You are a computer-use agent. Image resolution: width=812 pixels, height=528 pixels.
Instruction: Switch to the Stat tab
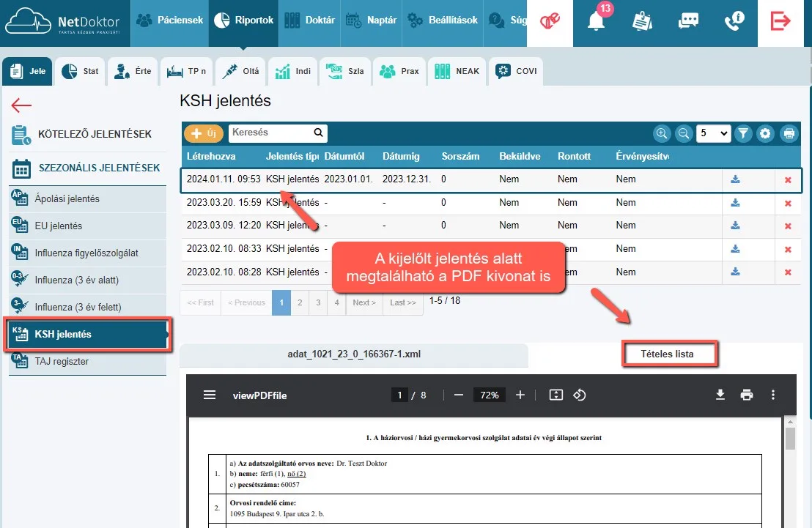click(x=80, y=72)
